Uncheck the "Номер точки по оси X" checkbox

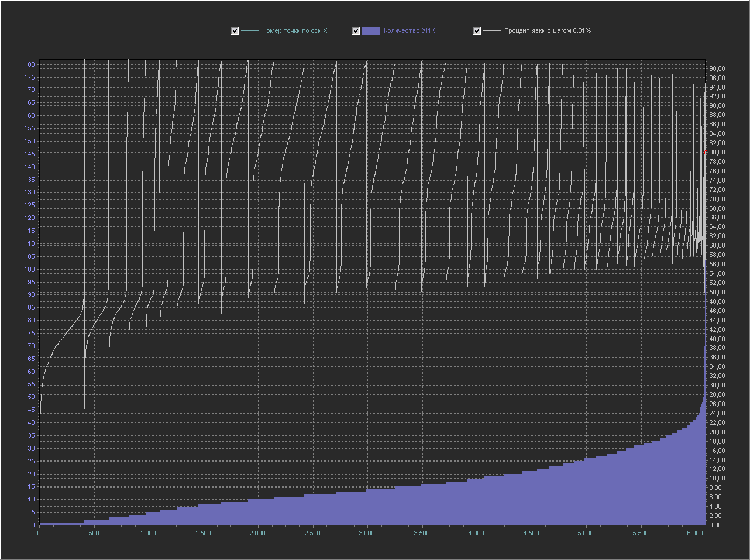[x=235, y=30]
